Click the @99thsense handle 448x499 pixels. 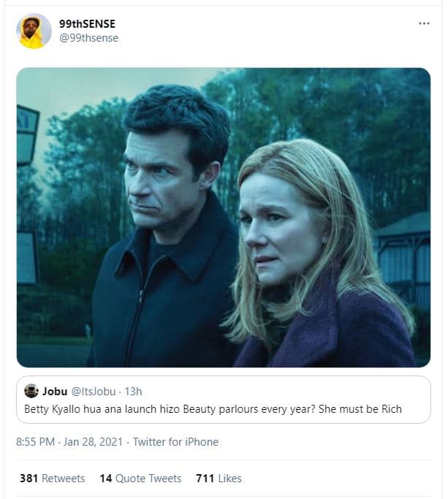tap(88, 38)
